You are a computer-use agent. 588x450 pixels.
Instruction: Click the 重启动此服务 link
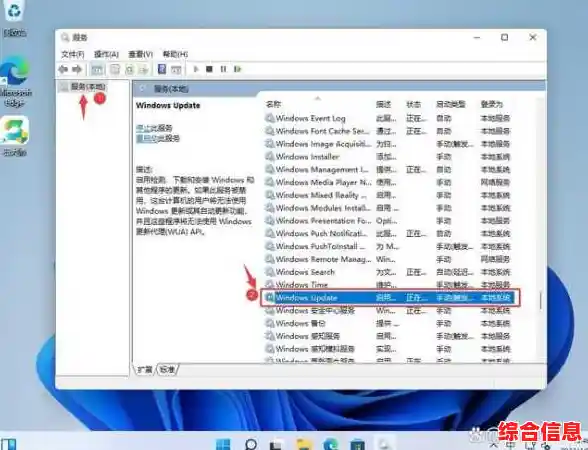pos(158,138)
